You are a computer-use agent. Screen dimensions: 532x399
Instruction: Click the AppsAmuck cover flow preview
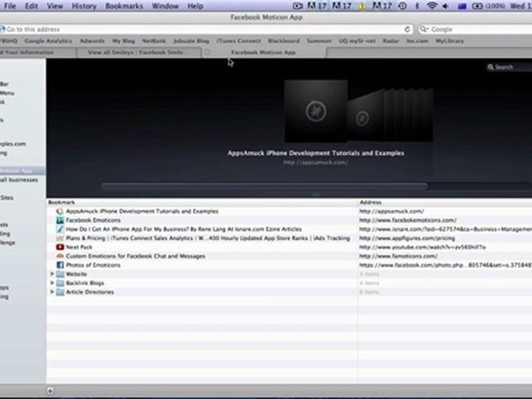tap(316, 111)
